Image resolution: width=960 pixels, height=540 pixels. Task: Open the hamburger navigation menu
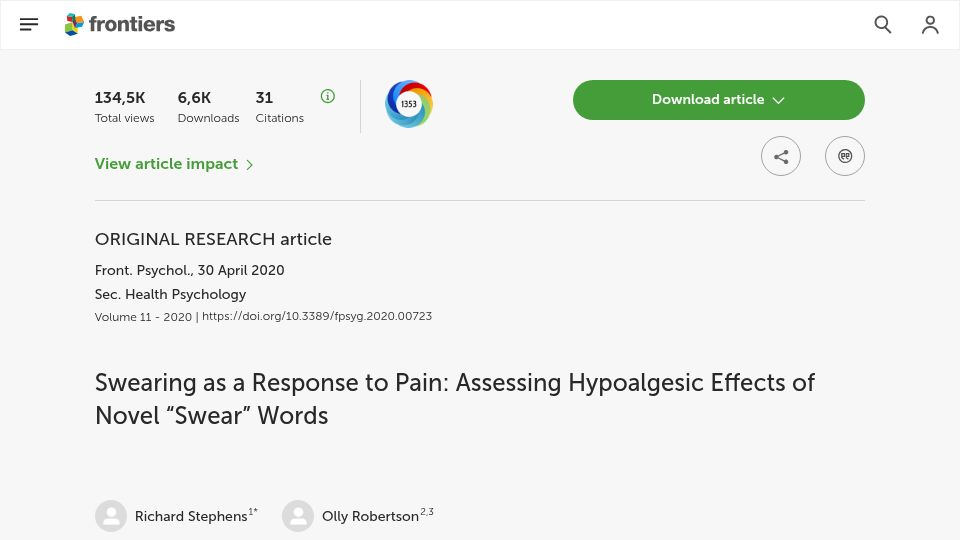coord(29,24)
